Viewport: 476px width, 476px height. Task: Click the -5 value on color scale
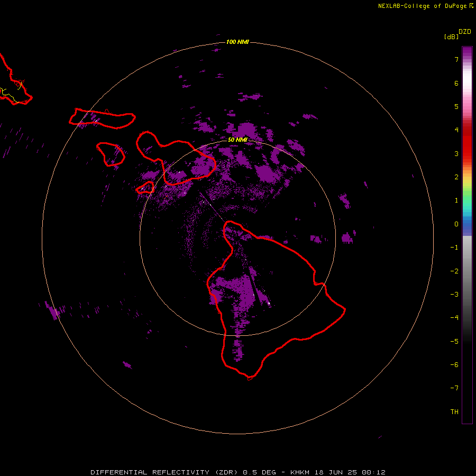click(454, 342)
